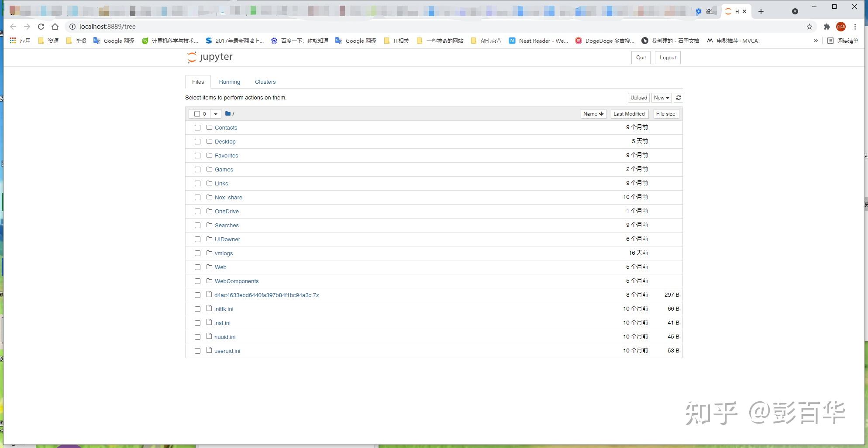Open the 杂七杂八 bookmark folder
Screen dimensions: 868x448
pos(486,41)
